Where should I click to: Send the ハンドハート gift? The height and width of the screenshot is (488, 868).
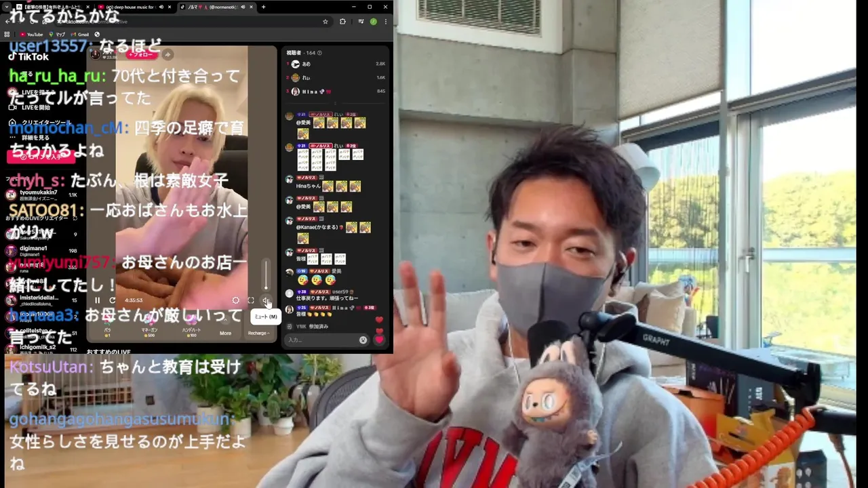click(191, 325)
